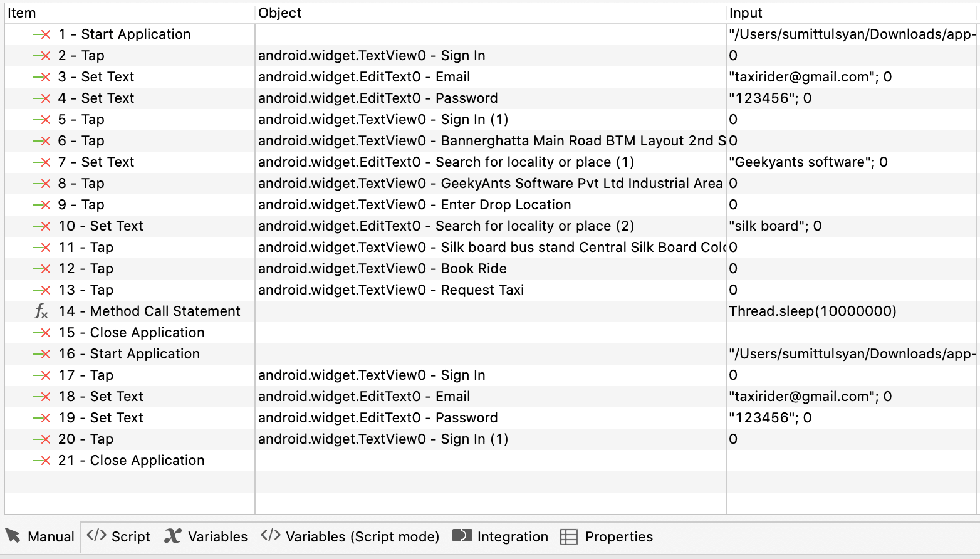Click the Properties tab table icon
This screenshot has height=559, width=980.
pyautogui.click(x=569, y=537)
